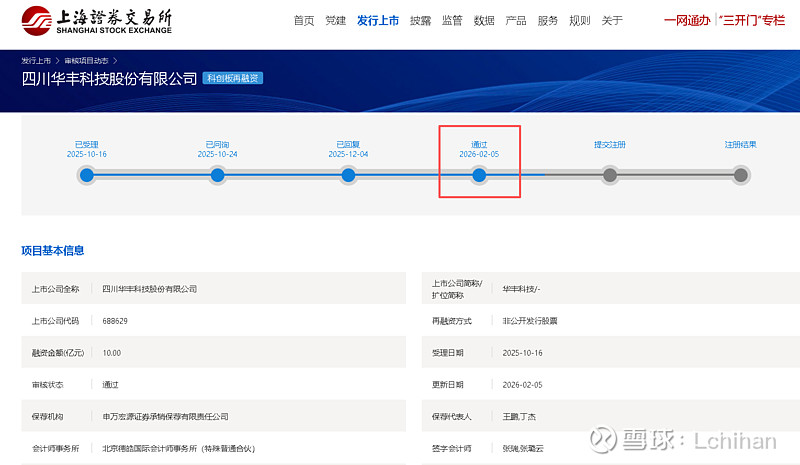Click the 已回复 2025-12-04 timeline dot
Screen dimensions: 800x465
point(348,175)
